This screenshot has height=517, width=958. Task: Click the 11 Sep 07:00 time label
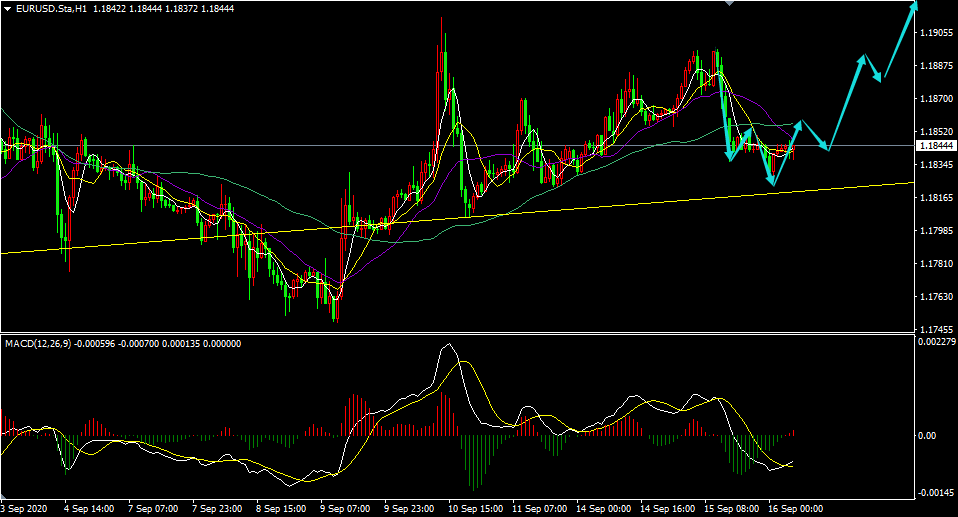pyautogui.click(x=539, y=508)
